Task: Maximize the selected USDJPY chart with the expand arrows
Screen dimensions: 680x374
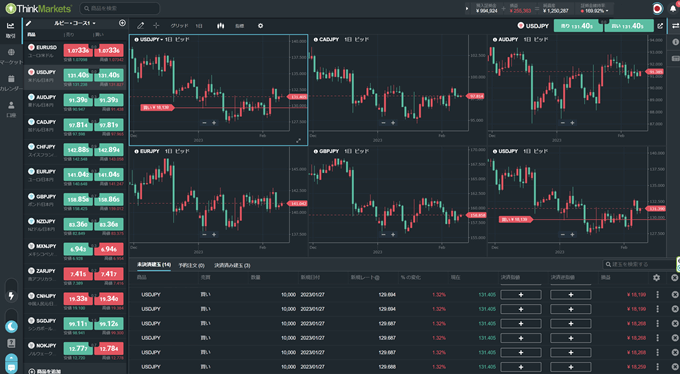Action: [x=298, y=141]
